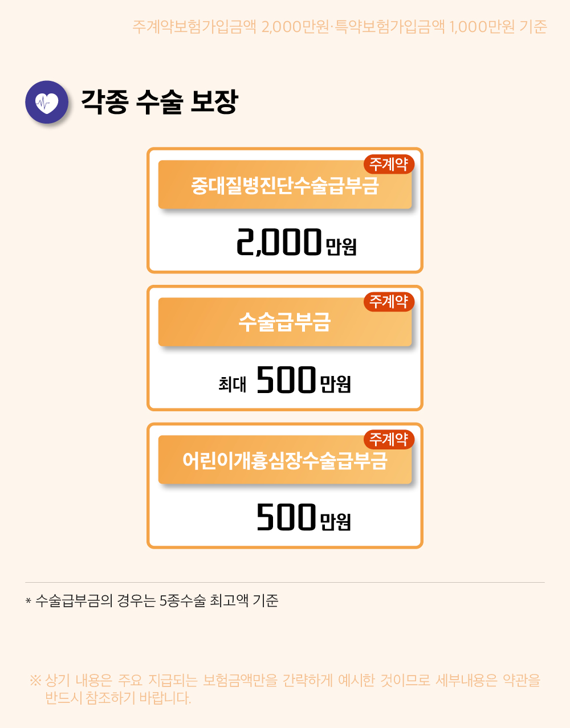
Task: Click the 어린이개흉심장수술급부금 orange banner
Action: click(x=284, y=460)
